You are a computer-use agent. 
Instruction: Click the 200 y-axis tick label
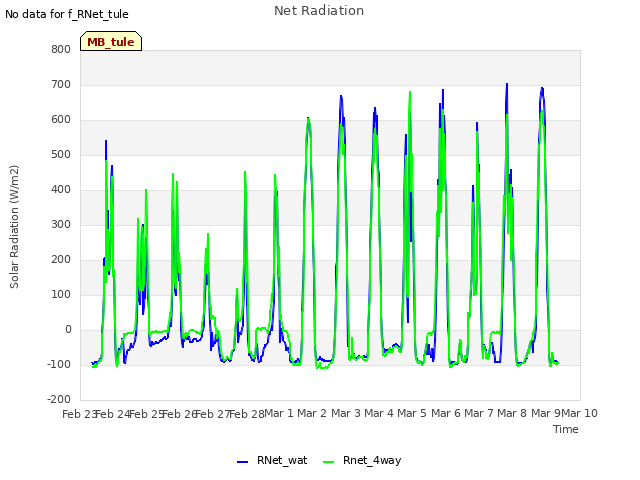coord(61,260)
